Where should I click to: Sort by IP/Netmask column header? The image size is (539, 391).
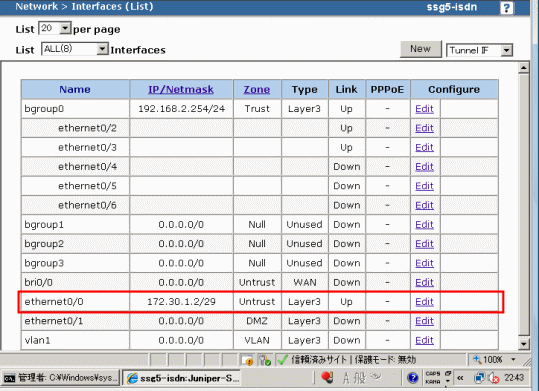(x=181, y=89)
